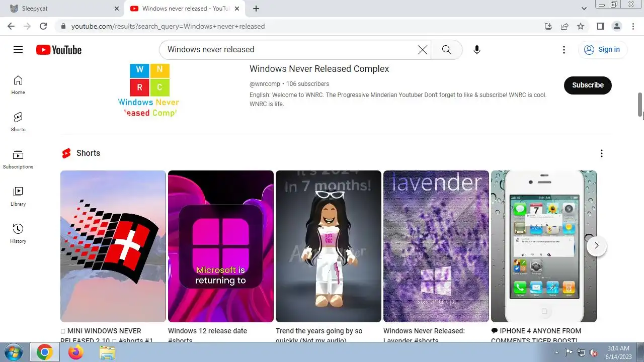Viewport: 644px width, 362px height.
Task: Open Chrome tab search chevron
Action: [x=584, y=9]
